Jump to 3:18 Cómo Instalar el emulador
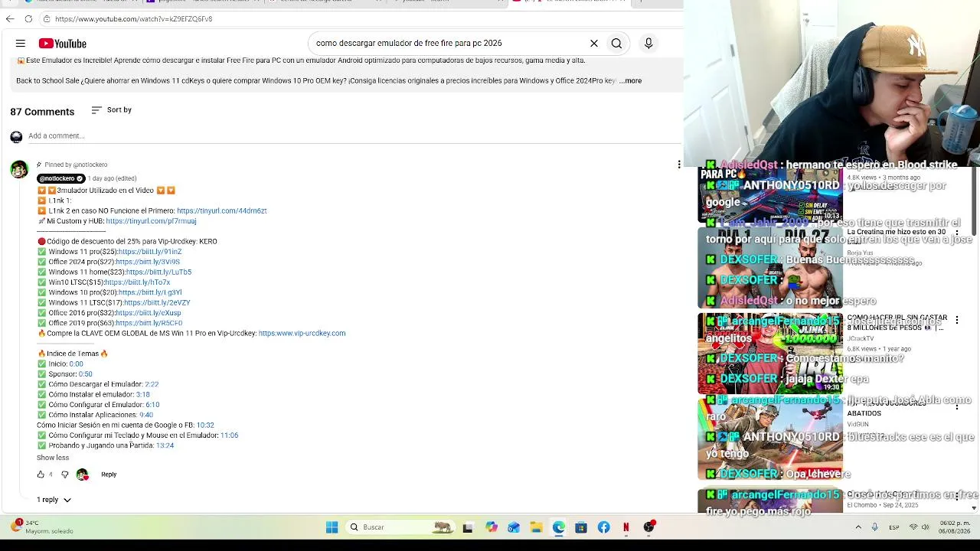This screenshot has width=980, height=551. 142,395
